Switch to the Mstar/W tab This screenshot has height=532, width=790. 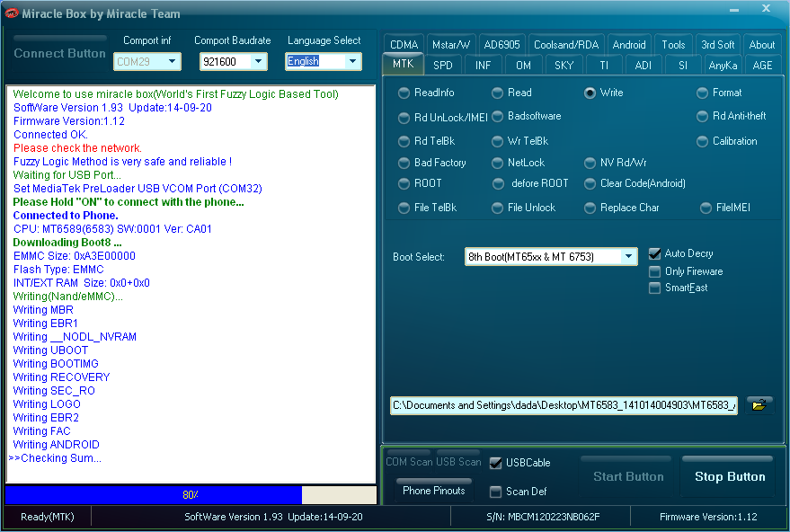click(451, 45)
